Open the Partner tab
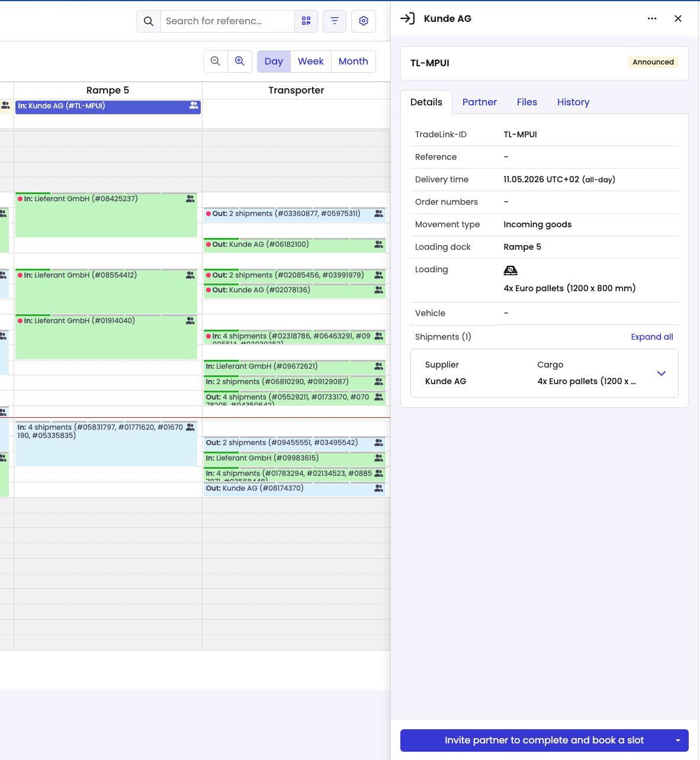The height and width of the screenshot is (760, 700). (480, 102)
